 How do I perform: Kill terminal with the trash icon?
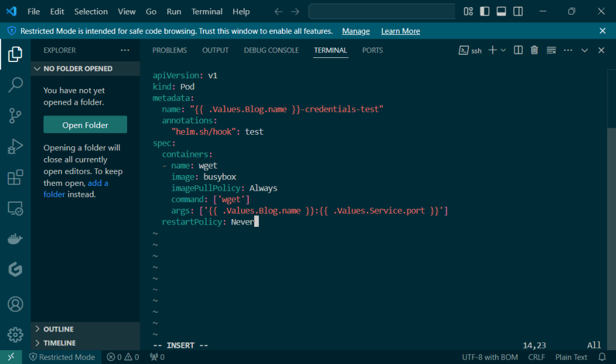coord(534,51)
